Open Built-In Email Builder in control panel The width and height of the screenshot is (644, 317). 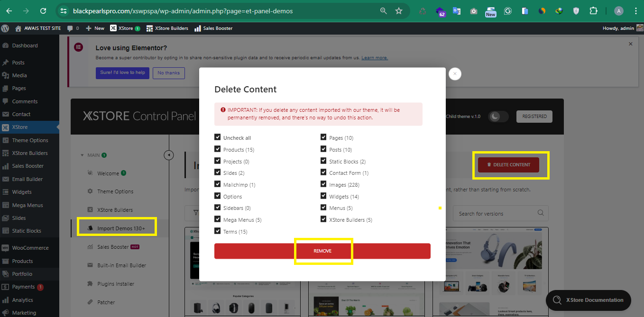click(121, 265)
